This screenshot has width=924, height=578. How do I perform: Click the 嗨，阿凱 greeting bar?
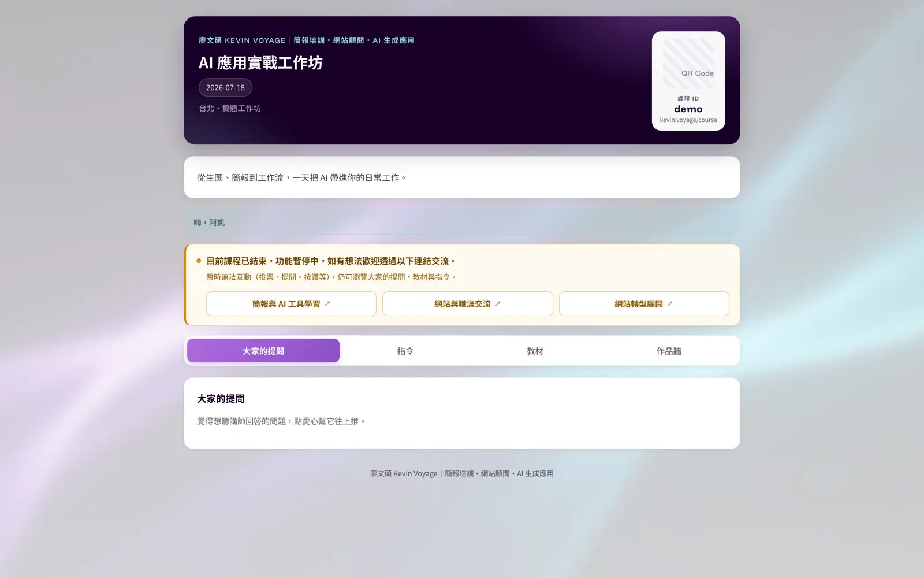click(462, 223)
